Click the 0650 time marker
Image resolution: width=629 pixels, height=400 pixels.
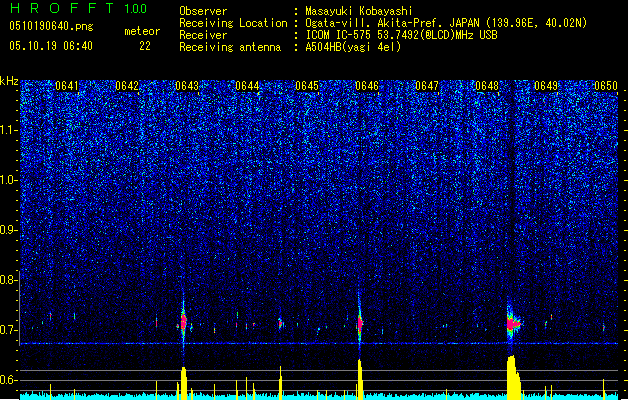606,86
